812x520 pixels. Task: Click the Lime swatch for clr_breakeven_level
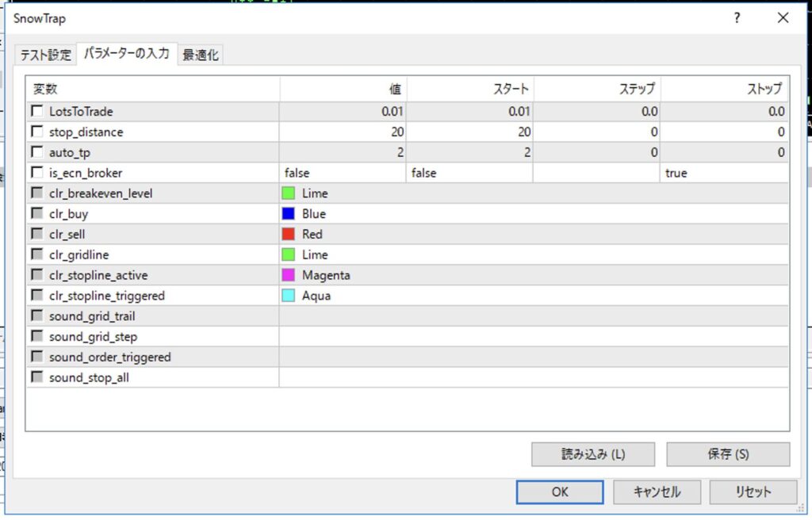[288, 193]
